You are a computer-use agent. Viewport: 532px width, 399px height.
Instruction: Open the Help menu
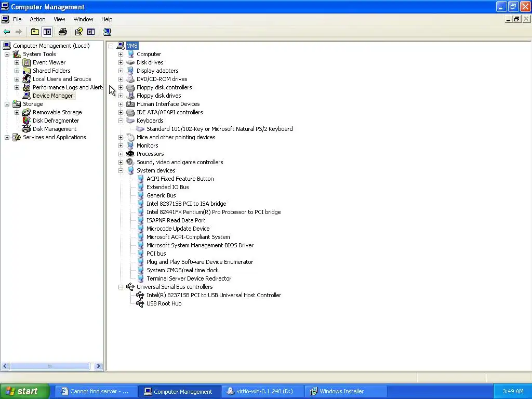tap(107, 19)
